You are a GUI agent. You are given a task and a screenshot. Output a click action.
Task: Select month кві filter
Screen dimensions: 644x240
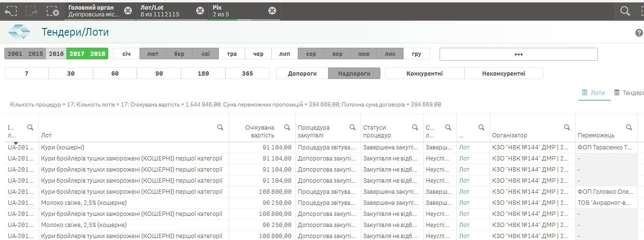tap(205, 54)
